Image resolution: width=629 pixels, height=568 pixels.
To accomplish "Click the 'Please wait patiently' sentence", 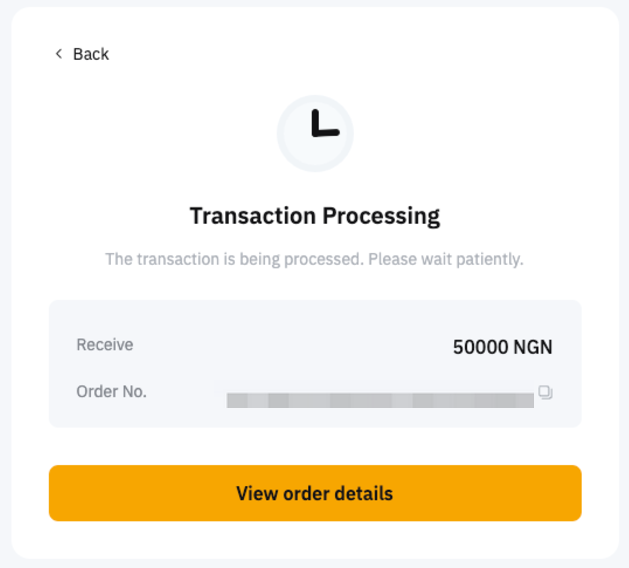I will (446, 259).
